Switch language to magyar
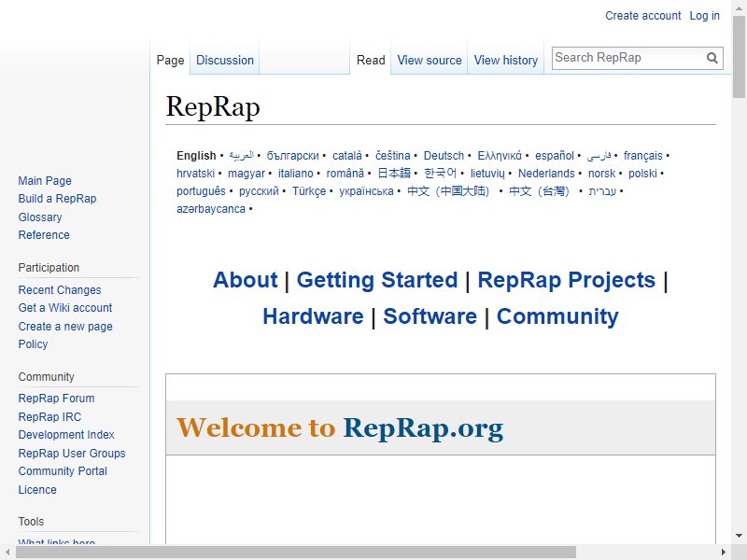Viewport: 747px width, 560px height. (247, 174)
